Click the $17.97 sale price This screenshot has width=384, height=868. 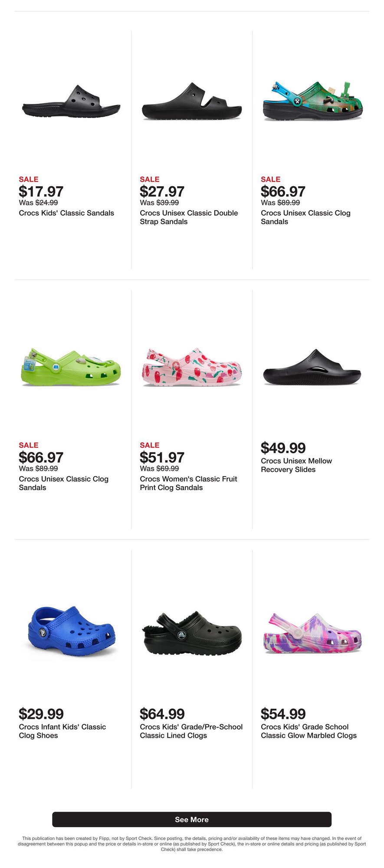click(41, 191)
